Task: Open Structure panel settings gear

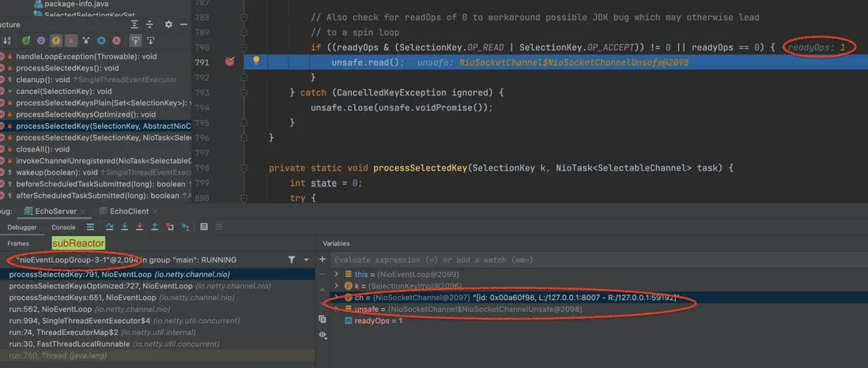Action: pos(169,24)
